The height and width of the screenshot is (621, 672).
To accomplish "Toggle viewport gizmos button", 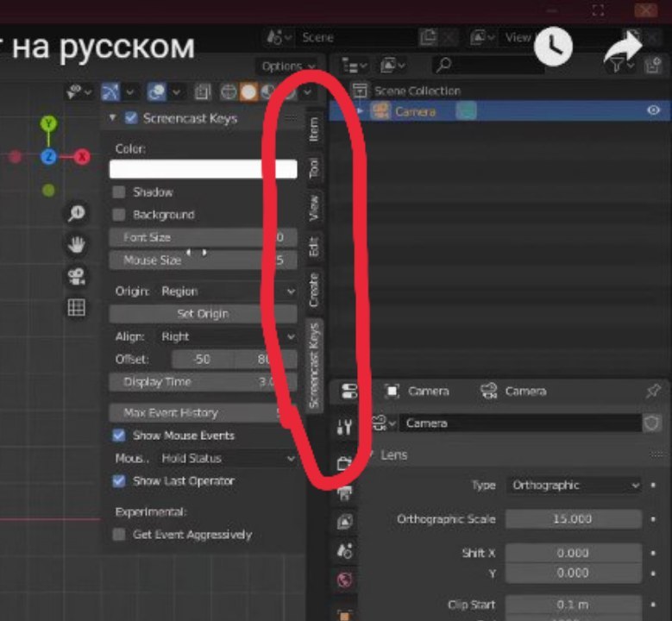I will coord(110,91).
